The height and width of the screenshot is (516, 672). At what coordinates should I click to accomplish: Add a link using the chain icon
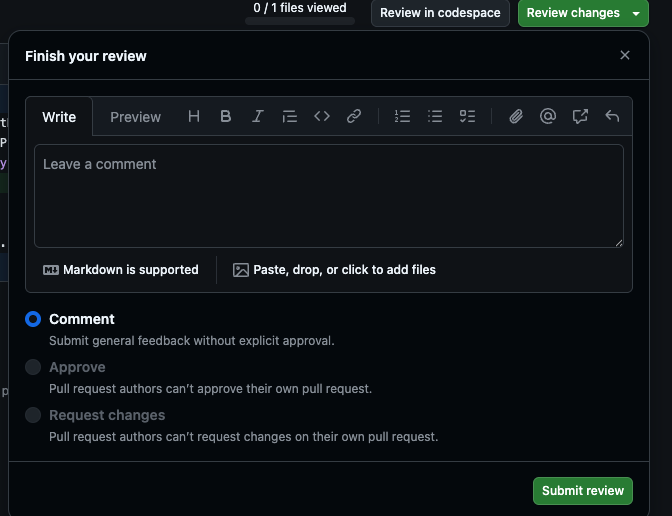[354, 116]
